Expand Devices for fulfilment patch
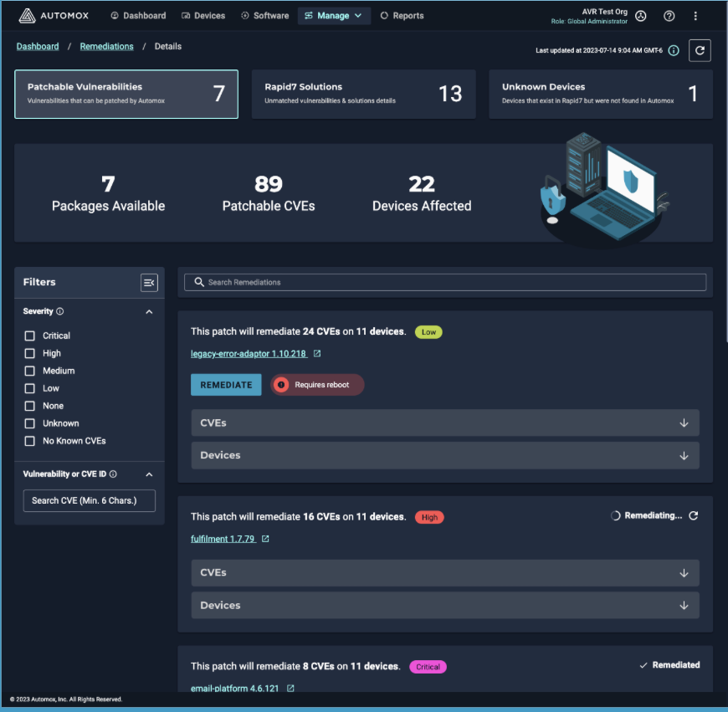728x712 pixels. coord(445,605)
